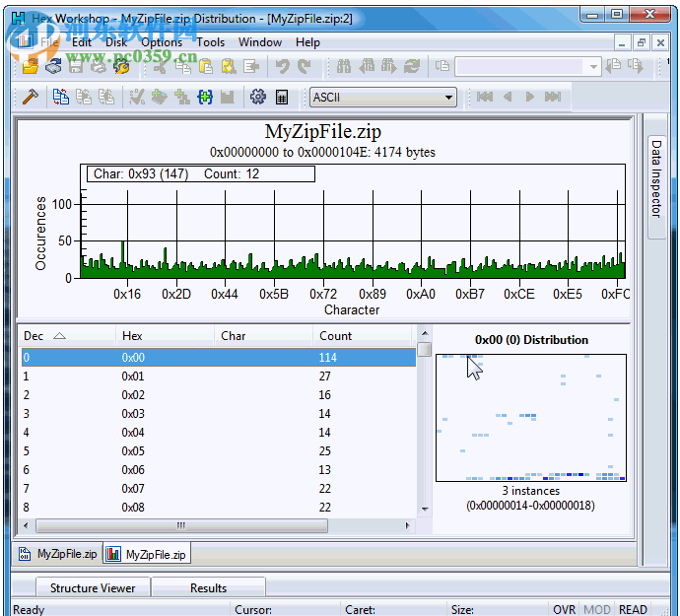Click the Save floppy disk icon
This screenshot has width=680, height=616.
pyautogui.click(x=76, y=66)
